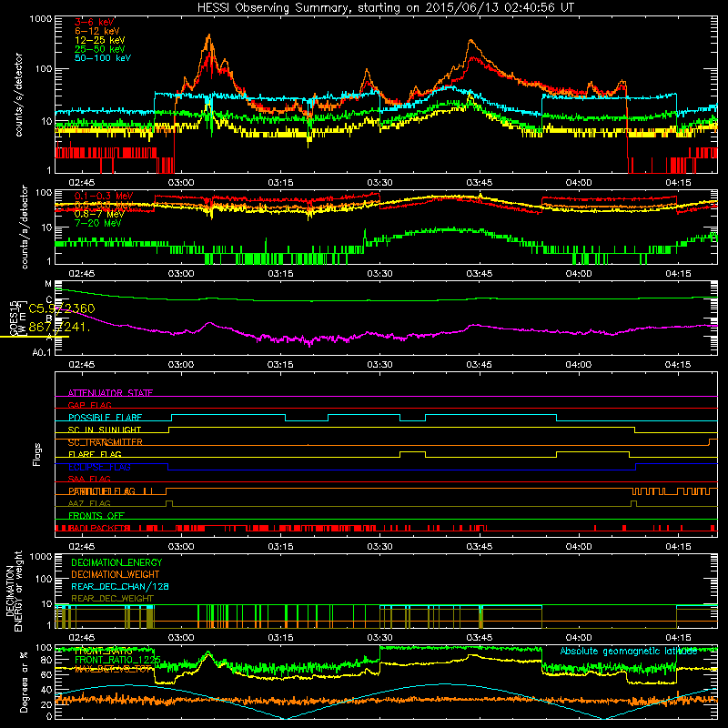Select the red "3-6 keV" legend label
Image resolution: width=728 pixels, height=728 pixels.
(x=95, y=22)
